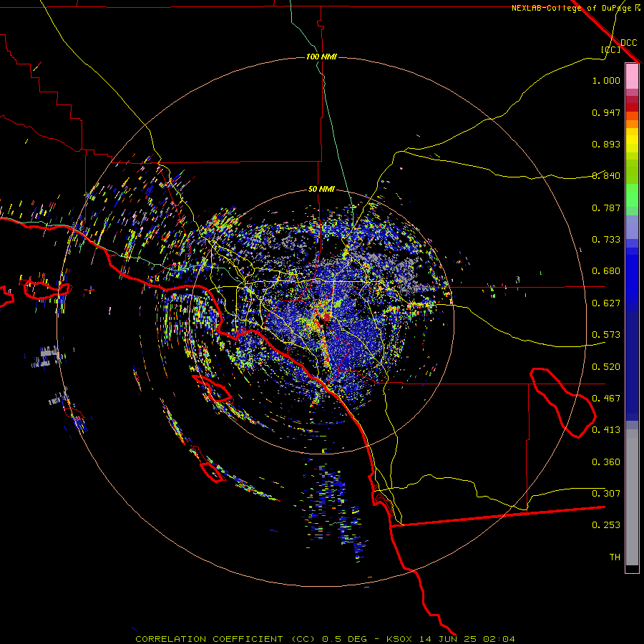Click the 0.413 value on color scale
The width and height of the screenshot is (644, 644).
[x=606, y=430]
